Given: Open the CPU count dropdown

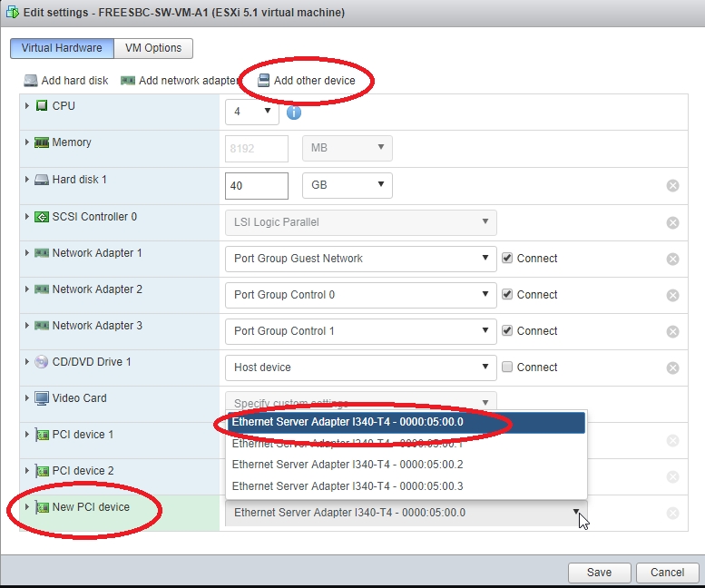Looking at the screenshot, I should click(251, 112).
